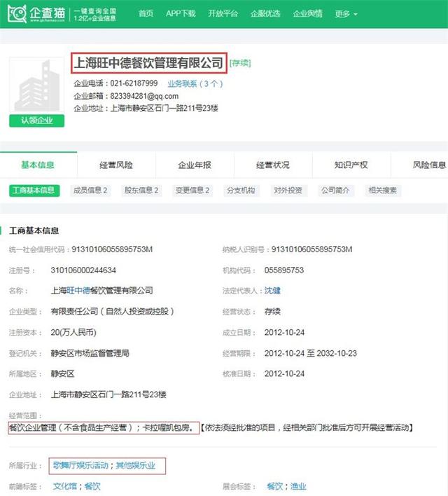Open the 对外投资 sub-tab

288,191
